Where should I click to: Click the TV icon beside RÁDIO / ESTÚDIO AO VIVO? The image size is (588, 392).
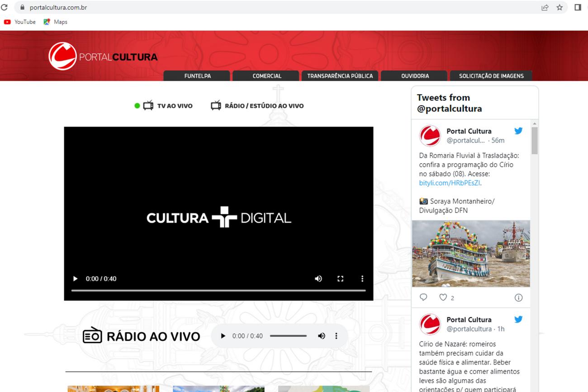tap(216, 106)
